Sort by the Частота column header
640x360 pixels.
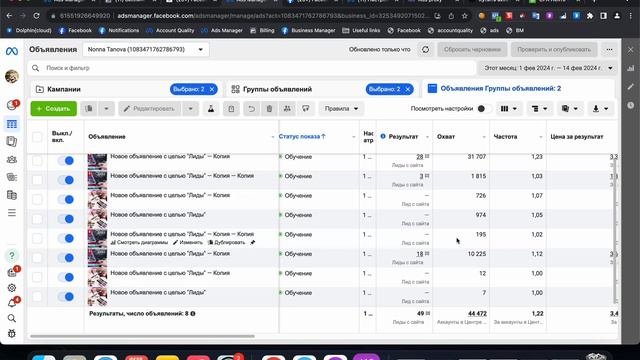click(x=505, y=137)
